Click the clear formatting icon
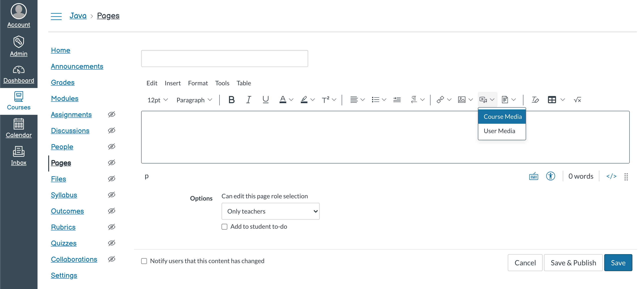The height and width of the screenshot is (289, 644). coord(535,100)
